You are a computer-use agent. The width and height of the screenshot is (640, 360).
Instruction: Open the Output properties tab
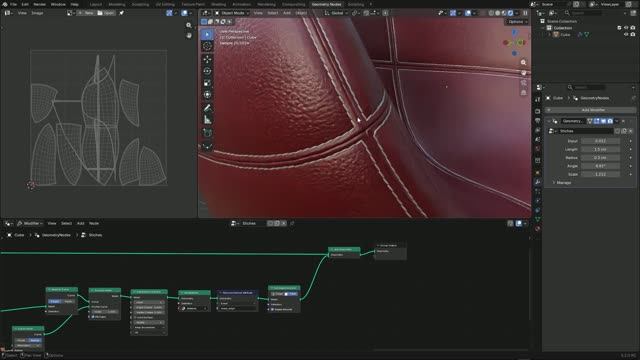pyautogui.click(x=538, y=120)
